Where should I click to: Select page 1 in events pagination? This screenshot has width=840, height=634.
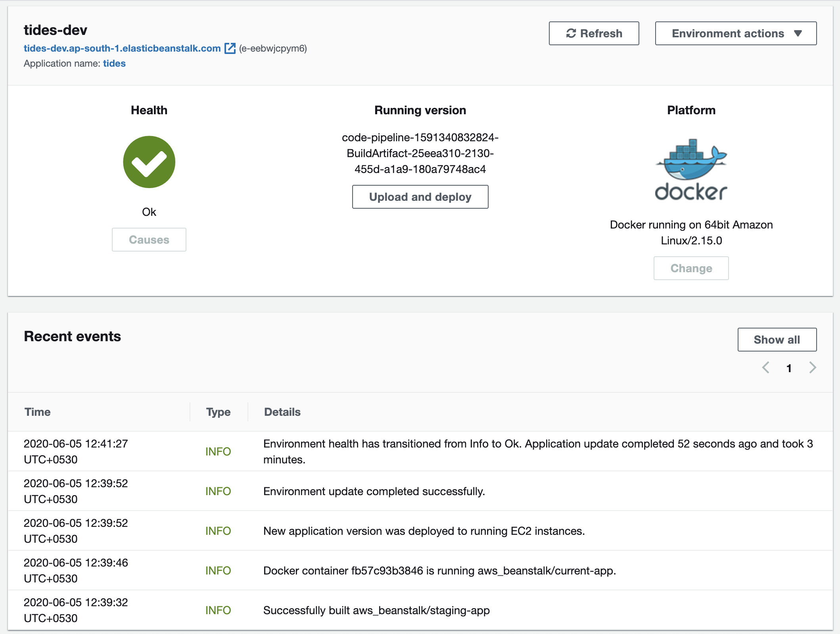[789, 368]
